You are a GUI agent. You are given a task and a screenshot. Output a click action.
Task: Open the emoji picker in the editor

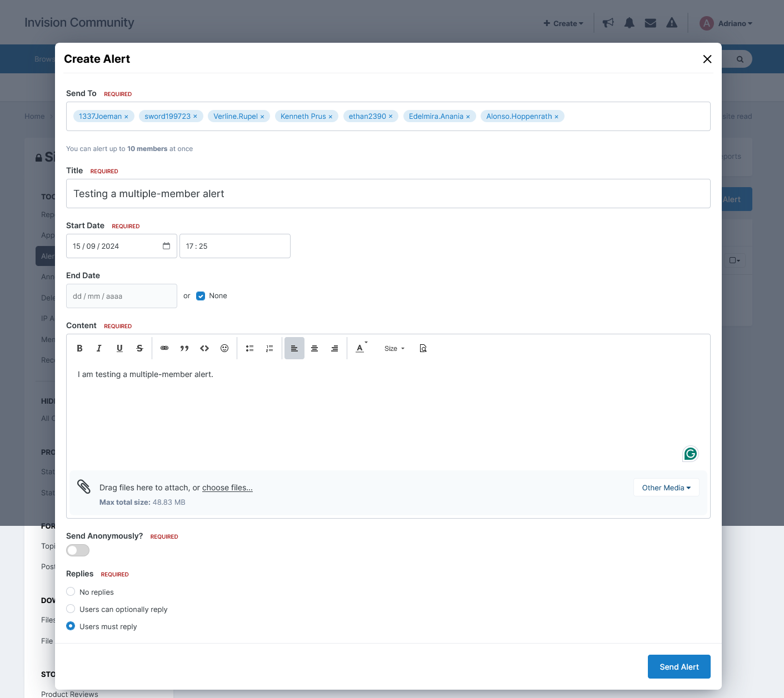point(224,348)
